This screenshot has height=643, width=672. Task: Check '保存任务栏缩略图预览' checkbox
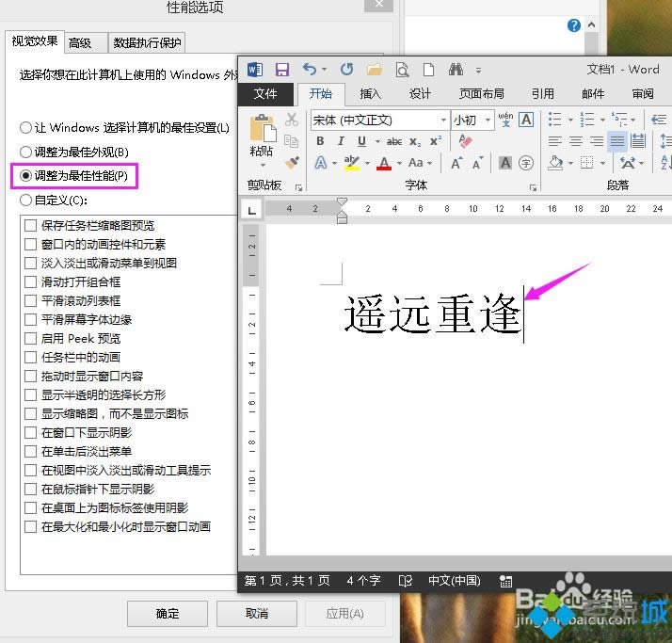point(31,225)
